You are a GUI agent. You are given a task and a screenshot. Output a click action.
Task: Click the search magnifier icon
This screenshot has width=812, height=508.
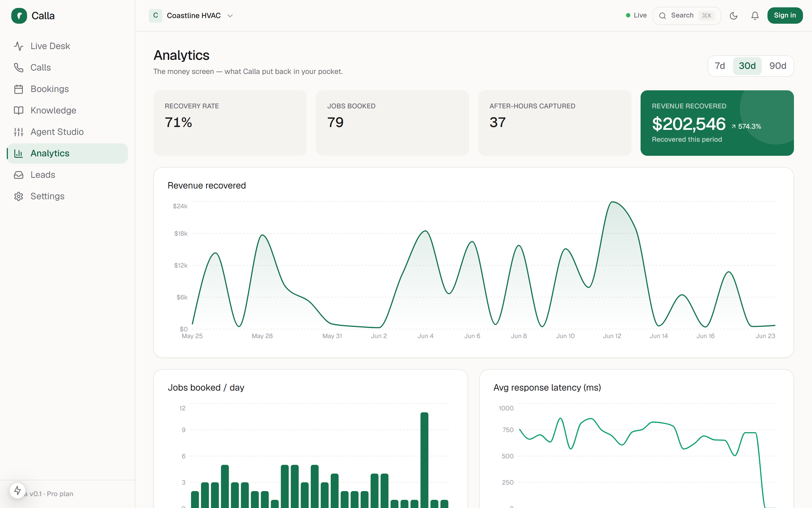pyautogui.click(x=662, y=16)
